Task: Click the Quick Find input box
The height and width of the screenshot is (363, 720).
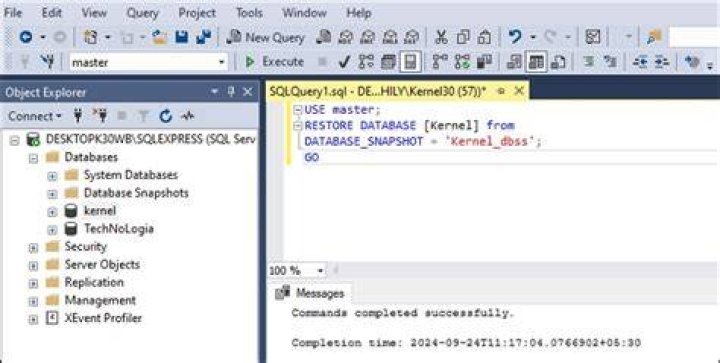Action: (694, 37)
